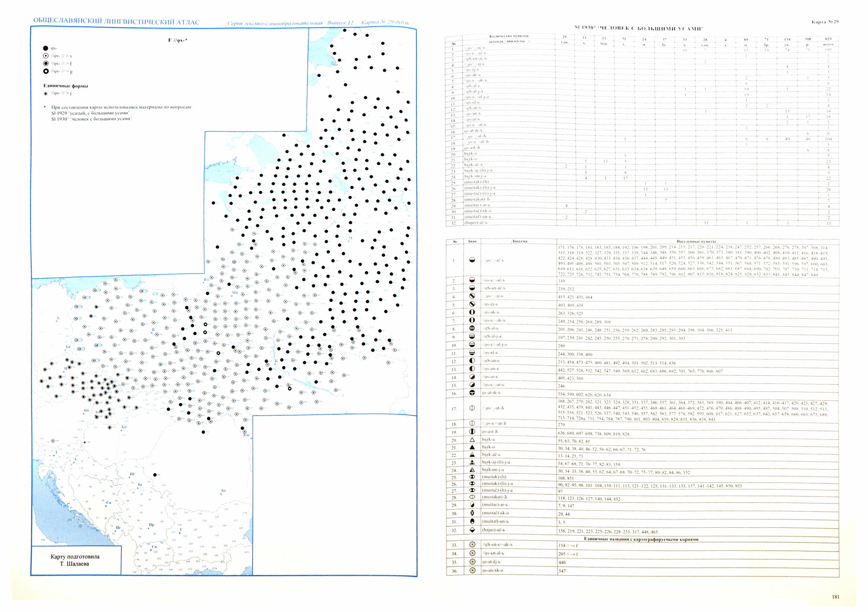Click the solid black circle legend symbol for ǫs-
This screenshot has width=868, height=612.
tap(46, 48)
